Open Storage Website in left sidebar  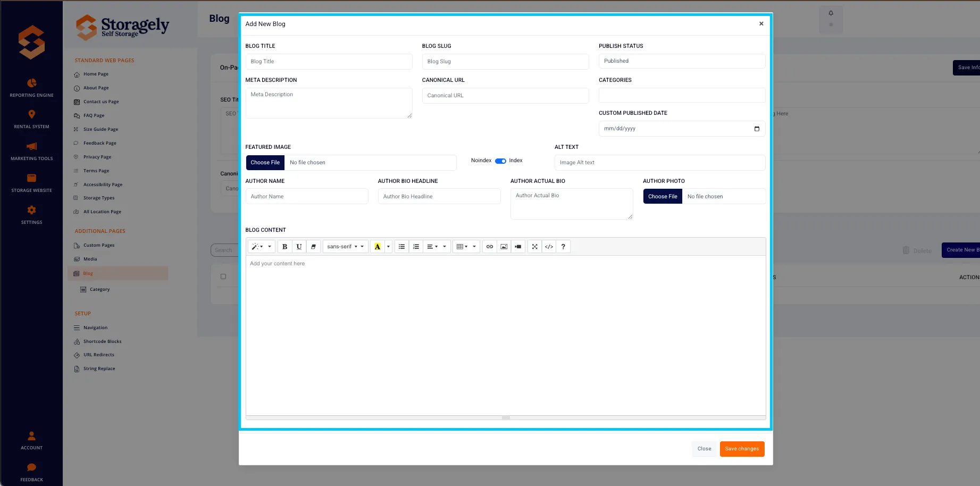[31, 183]
